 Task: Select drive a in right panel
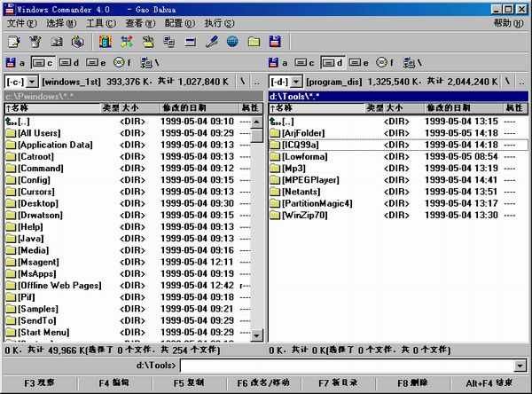(278, 63)
